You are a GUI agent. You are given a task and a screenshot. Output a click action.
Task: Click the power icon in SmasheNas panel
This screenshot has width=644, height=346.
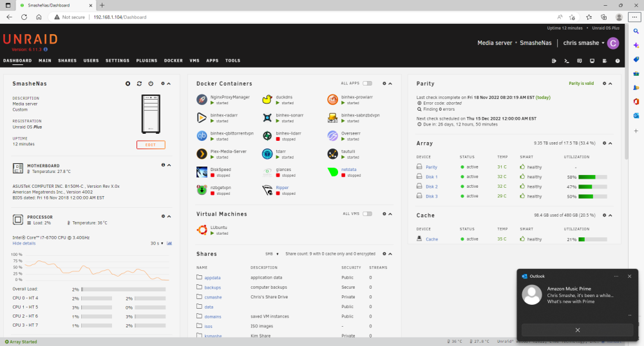[151, 84]
